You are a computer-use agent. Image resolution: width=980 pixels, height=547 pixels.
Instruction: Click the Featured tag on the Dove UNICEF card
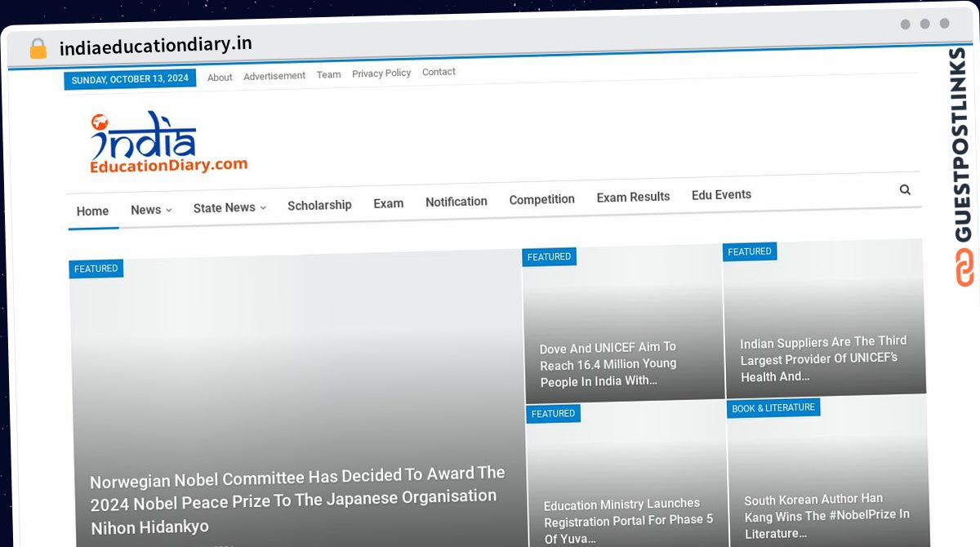(549, 257)
